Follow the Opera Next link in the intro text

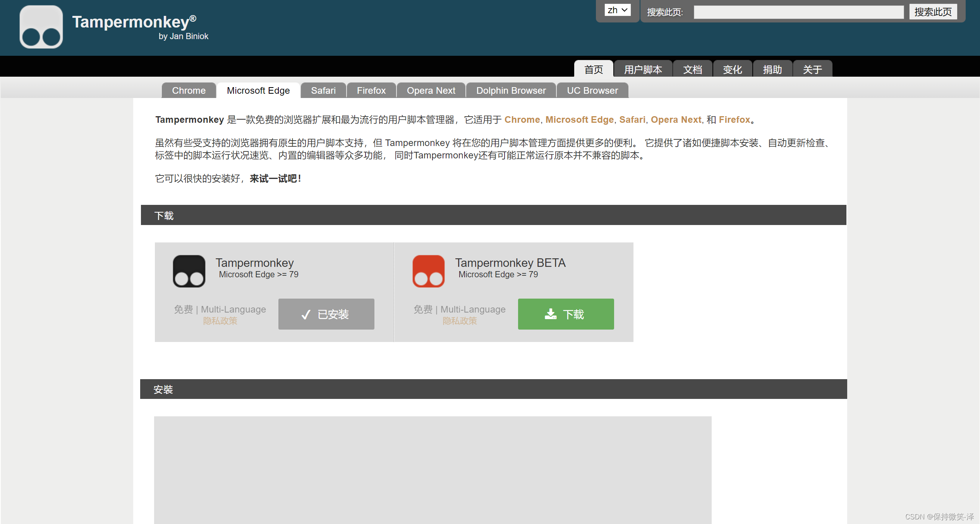click(676, 120)
